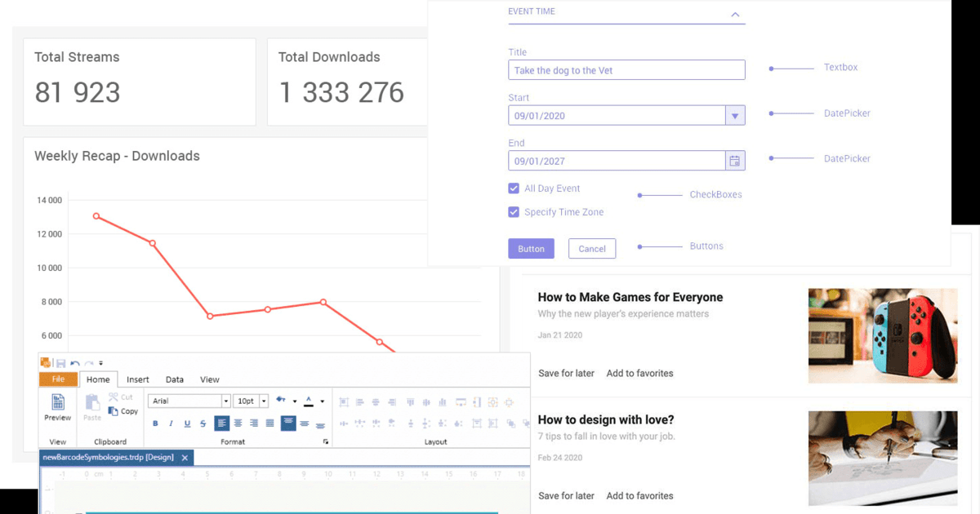
Task: Center-align text horizontally in Format group
Action: coord(238,423)
